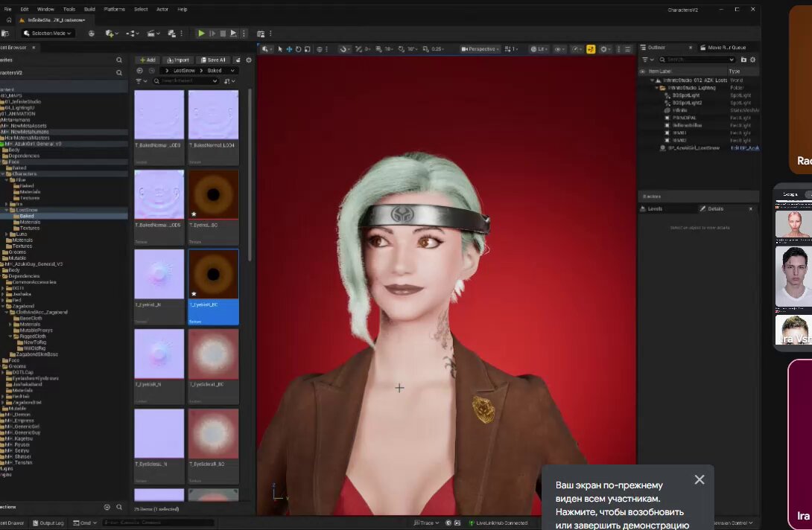Open the Selection Mode dropdown
The height and width of the screenshot is (530, 812).
[x=47, y=33]
